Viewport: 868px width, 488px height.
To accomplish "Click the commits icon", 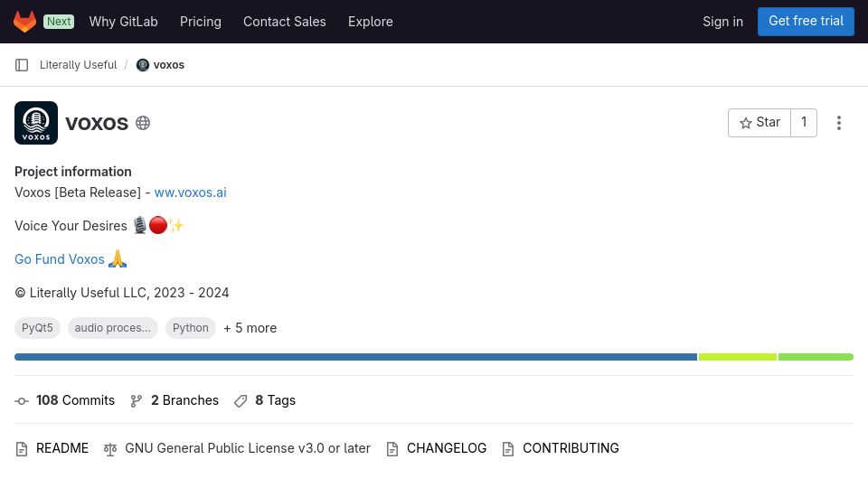I will click(x=22, y=401).
